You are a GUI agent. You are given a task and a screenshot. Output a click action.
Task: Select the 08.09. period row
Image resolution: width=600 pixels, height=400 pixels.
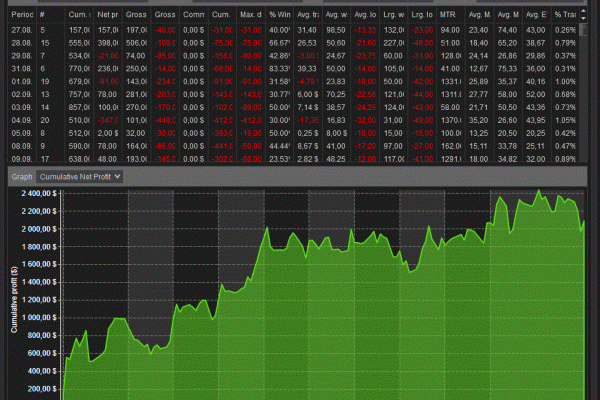point(293,146)
